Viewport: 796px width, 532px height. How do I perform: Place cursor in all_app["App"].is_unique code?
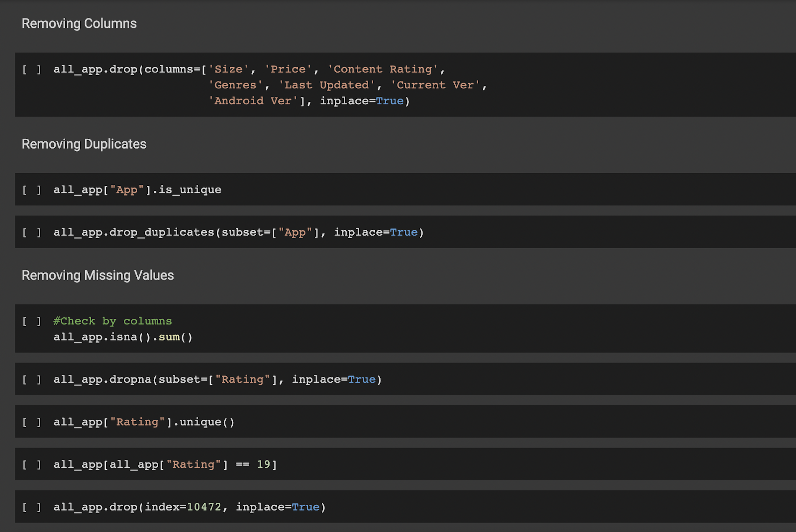tap(137, 190)
